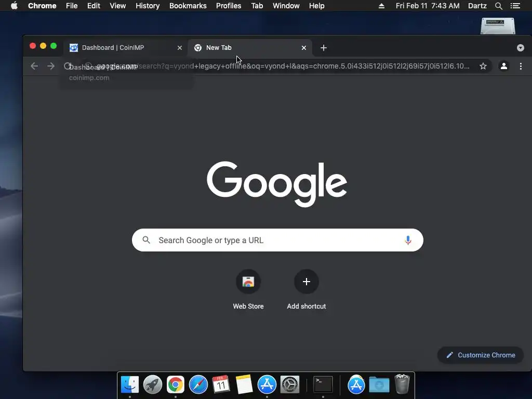Open the File menu
Image resolution: width=532 pixels, height=399 pixels.
click(x=72, y=6)
